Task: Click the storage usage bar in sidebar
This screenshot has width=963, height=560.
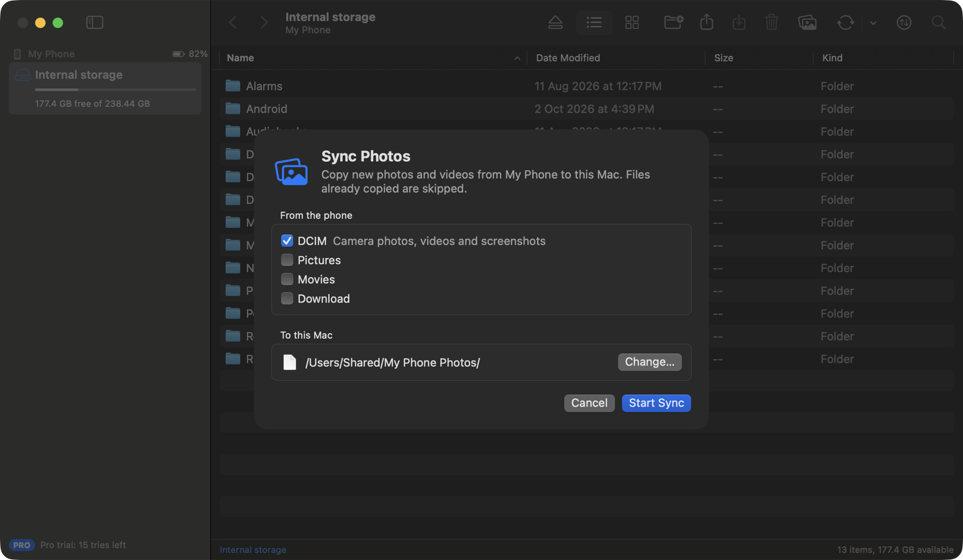Action: [x=116, y=90]
